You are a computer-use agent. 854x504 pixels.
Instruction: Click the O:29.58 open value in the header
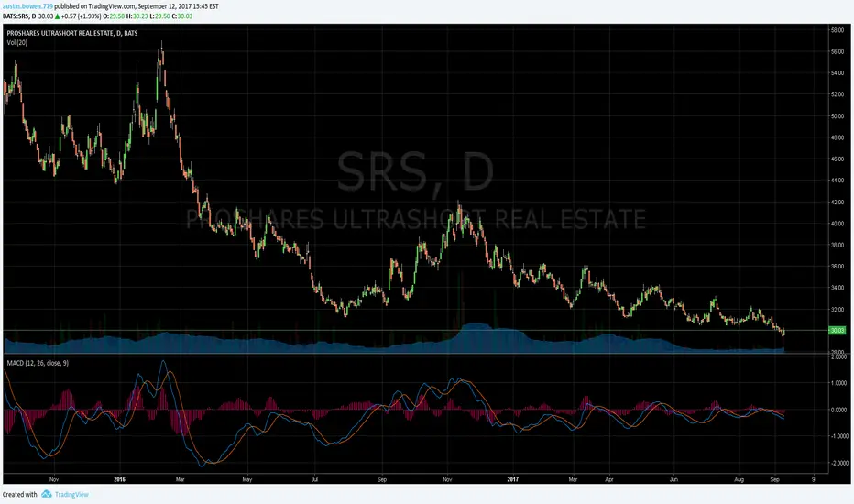click(114, 16)
